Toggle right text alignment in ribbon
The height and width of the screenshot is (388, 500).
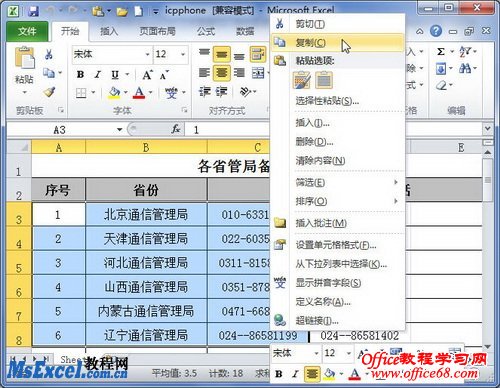[x=239, y=72]
